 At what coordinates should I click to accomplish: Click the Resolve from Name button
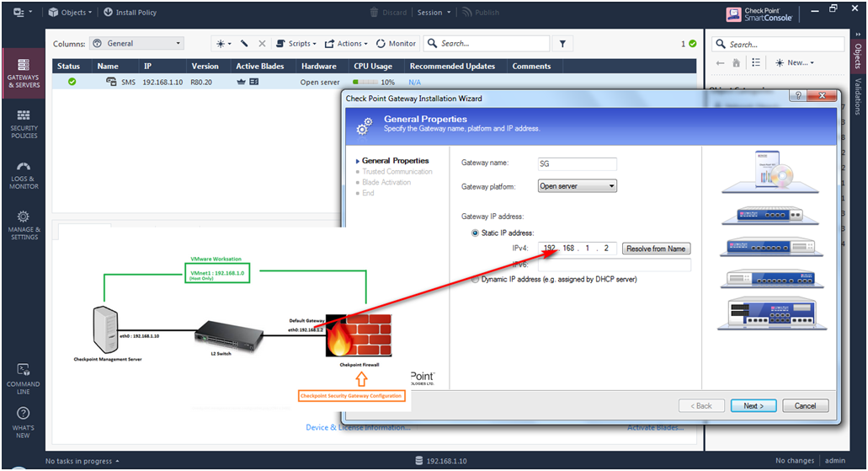656,249
